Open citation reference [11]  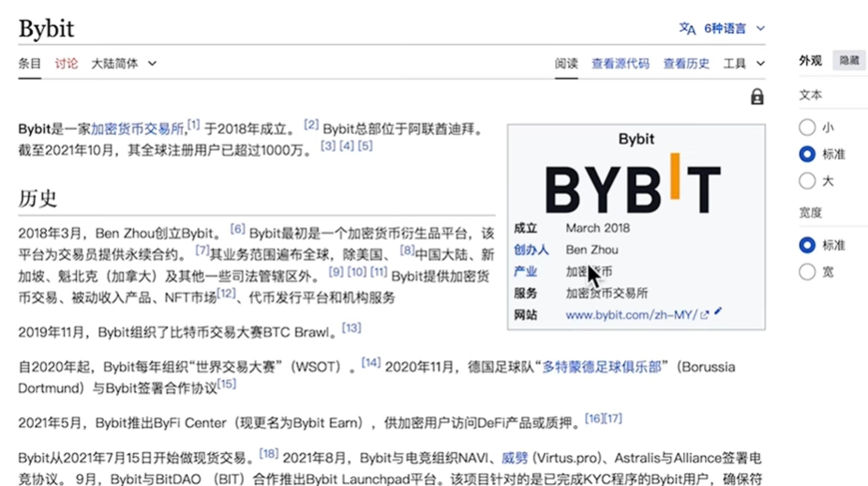pyautogui.click(x=379, y=271)
